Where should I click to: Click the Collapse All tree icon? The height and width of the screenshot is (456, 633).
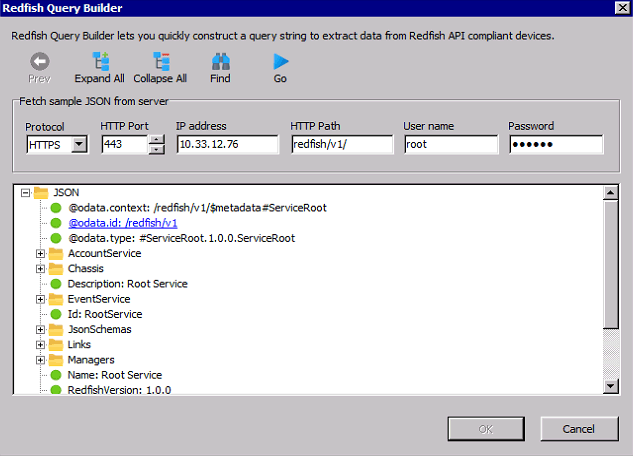click(161, 61)
